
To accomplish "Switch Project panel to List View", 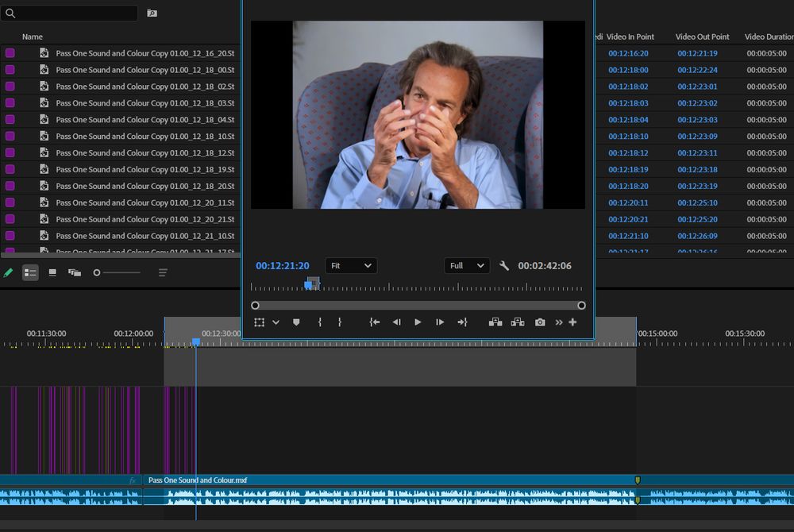I will click(x=30, y=273).
